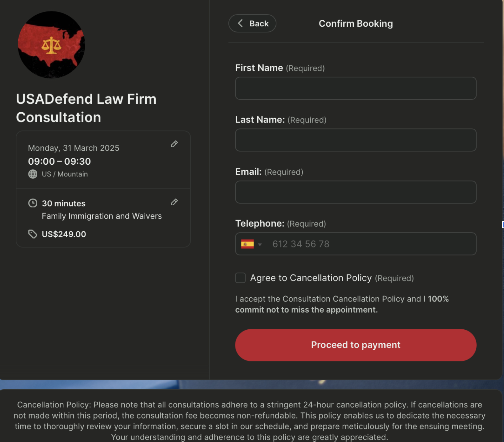Click the pencil icon next to 30 minutes
This screenshot has height=442, width=504.
pos(174,202)
